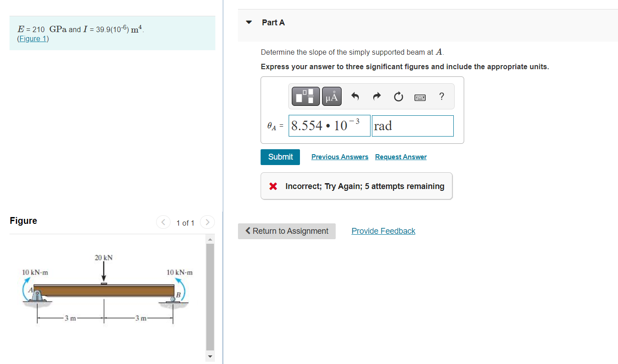Select the '1 of 1' figure counter text
The width and height of the screenshot is (618, 364).
(185, 223)
